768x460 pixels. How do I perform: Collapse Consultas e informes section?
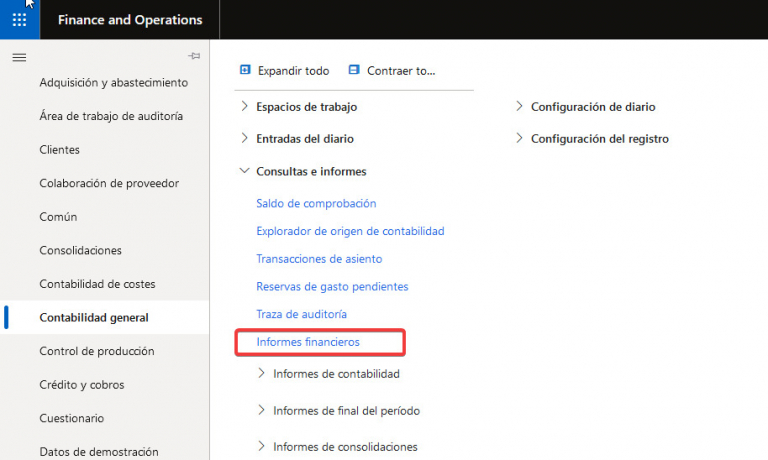(245, 171)
